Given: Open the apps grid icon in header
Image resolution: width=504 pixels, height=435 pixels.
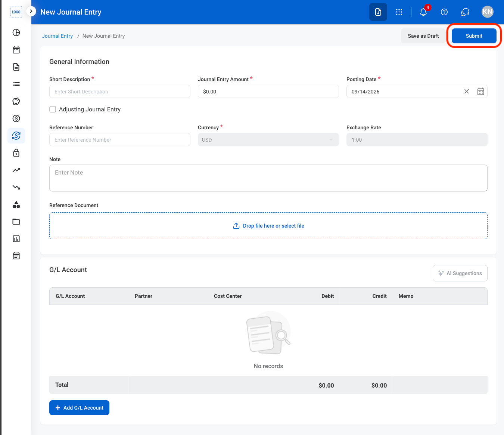Looking at the screenshot, I should [399, 12].
